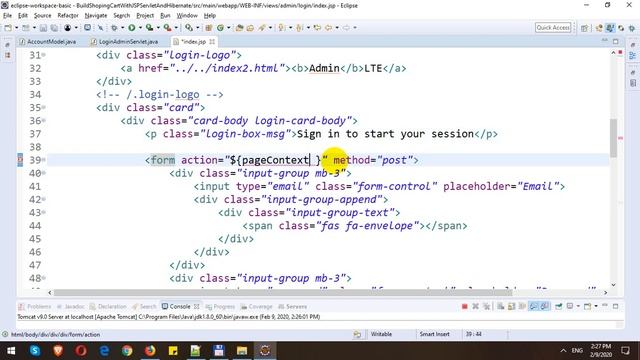Image resolution: width=640 pixels, height=360 pixels.
Task: Click the Open Perspective icon
Action: (584, 28)
